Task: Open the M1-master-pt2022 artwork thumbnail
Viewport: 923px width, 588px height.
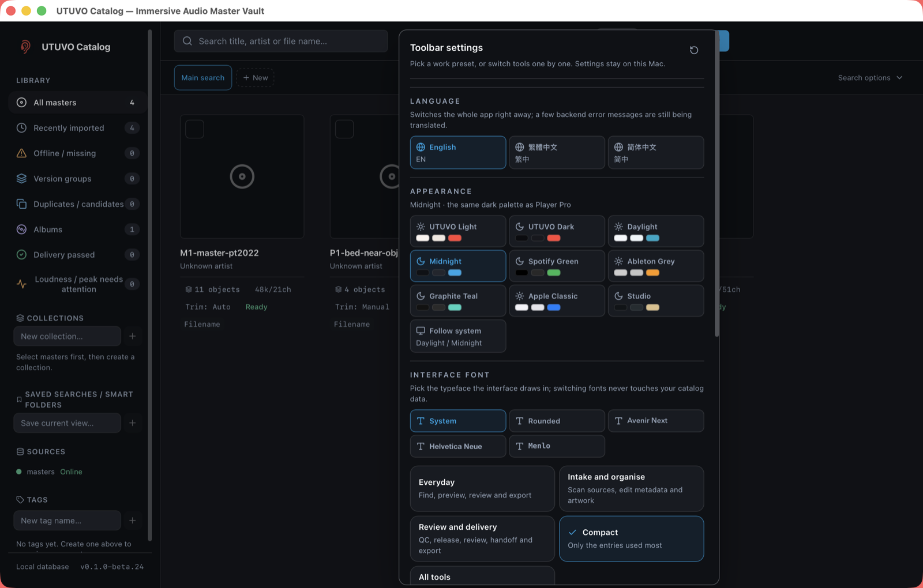Action: click(242, 176)
